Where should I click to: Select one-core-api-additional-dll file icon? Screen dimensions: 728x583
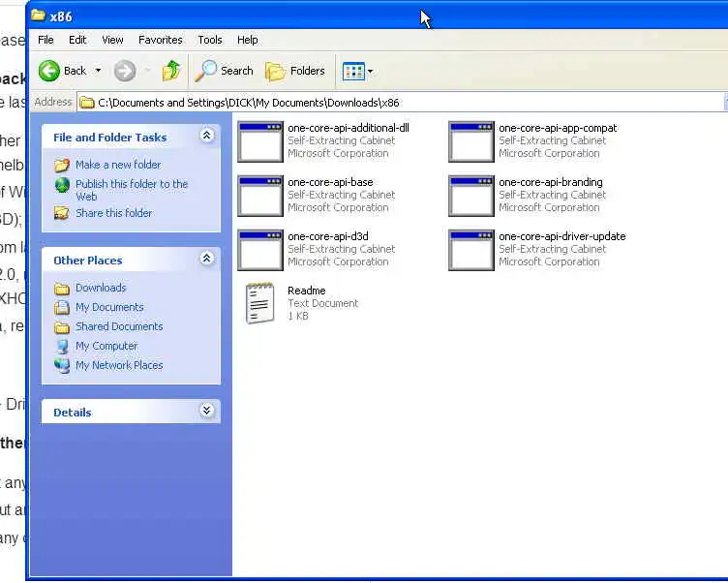[260, 141]
